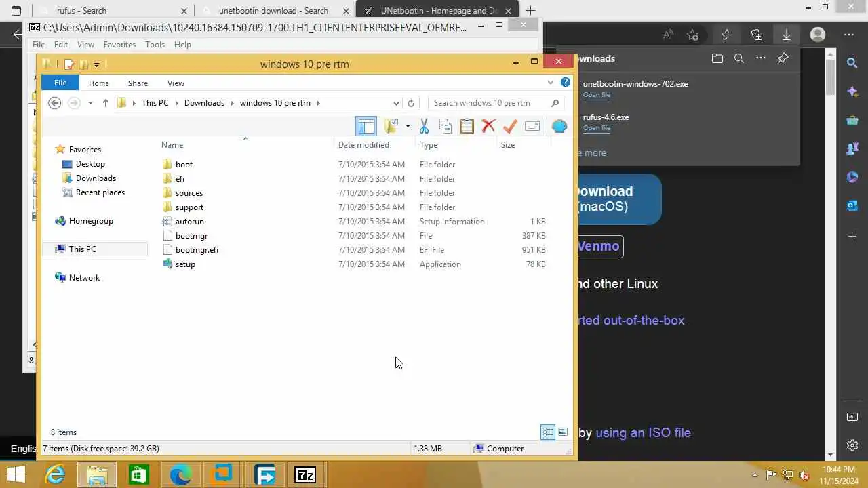Select the efi folder
868x488 pixels.
(180, 179)
